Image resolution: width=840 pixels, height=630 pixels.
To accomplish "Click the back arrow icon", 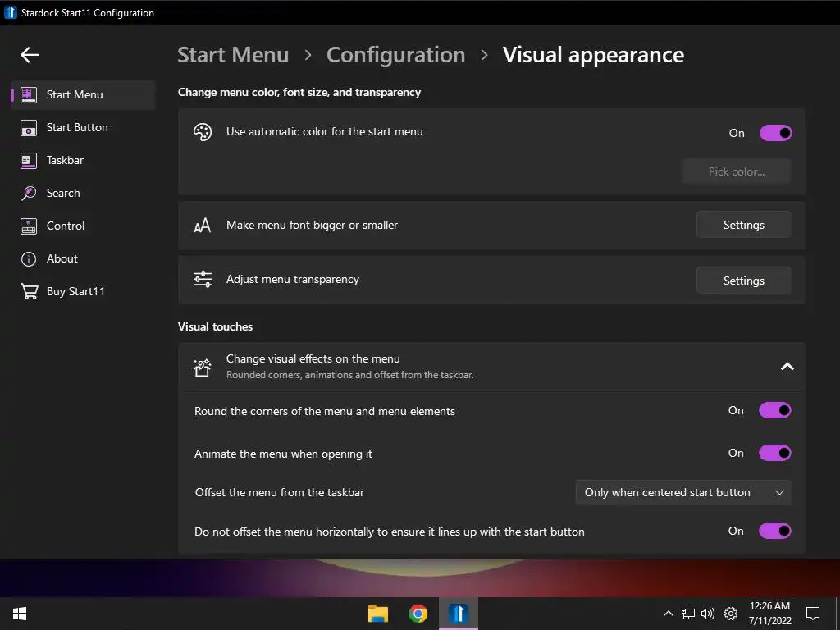I will tap(30, 55).
